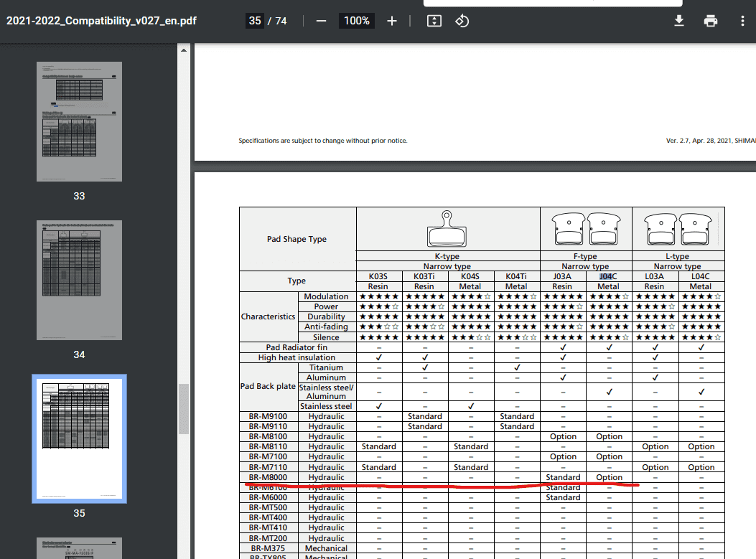The image size is (756, 559).
Task: Click the BR-MT500 row label
Action: [268, 507]
